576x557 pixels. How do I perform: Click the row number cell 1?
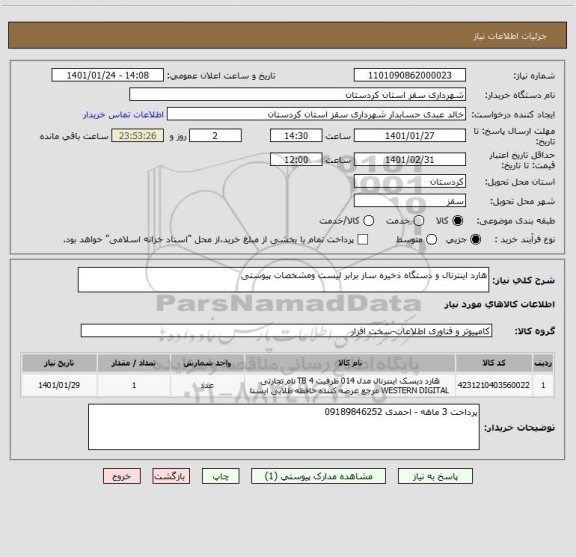(x=543, y=385)
